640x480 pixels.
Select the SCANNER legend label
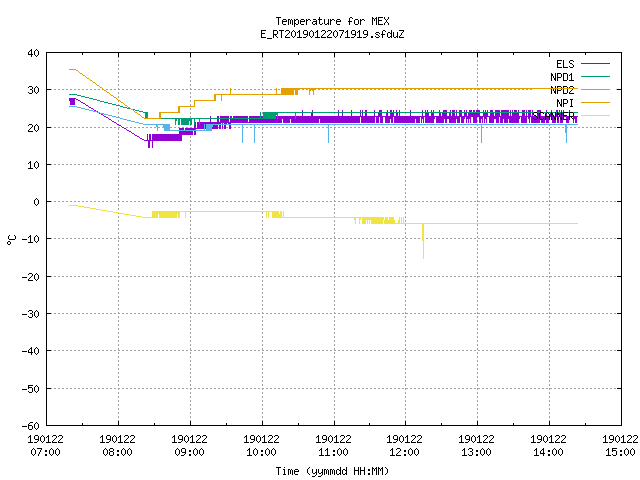pyautogui.click(x=553, y=116)
